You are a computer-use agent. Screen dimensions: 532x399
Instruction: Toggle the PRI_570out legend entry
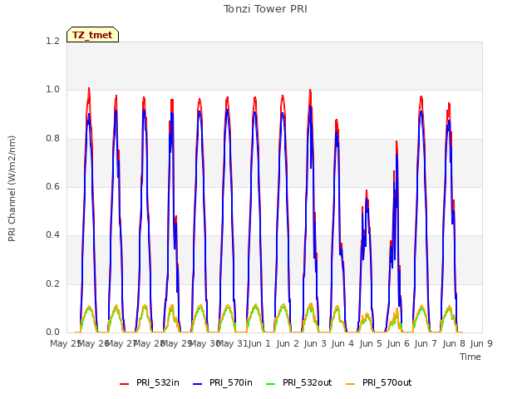tap(379, 382)
